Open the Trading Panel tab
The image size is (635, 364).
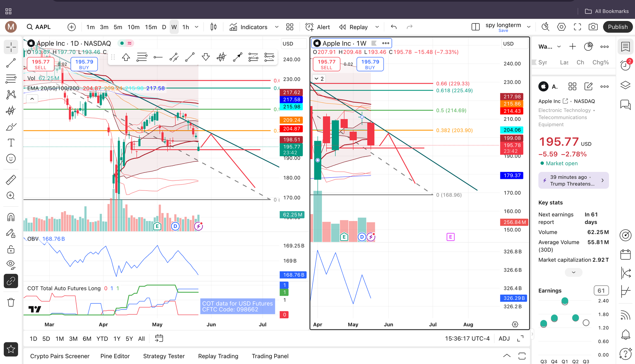coord(270,356)
